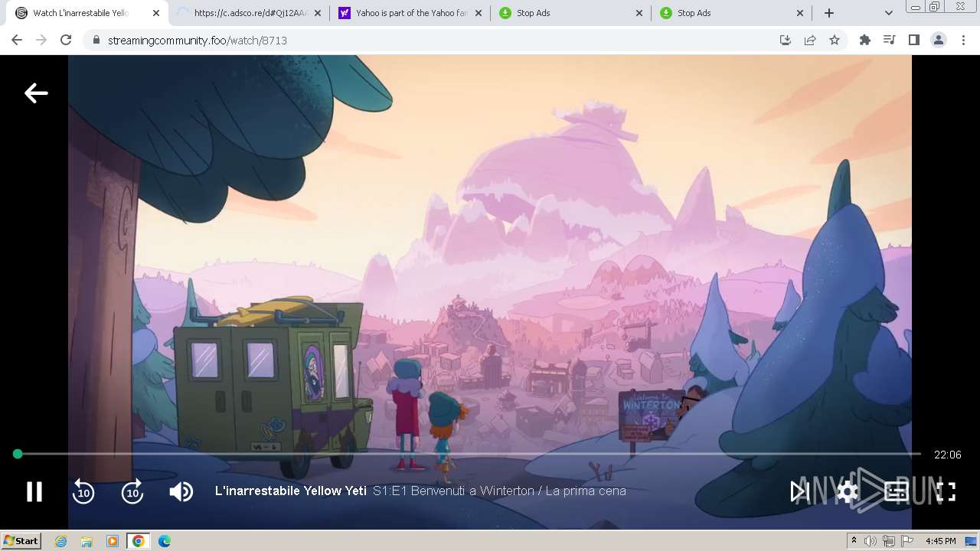The image size is (980, 551).
Task: Rewind the video 10 seconds
Action: click(x=83, y=491)
